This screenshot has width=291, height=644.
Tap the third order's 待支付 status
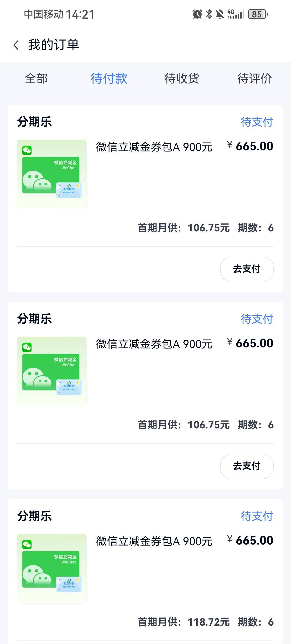257,516
